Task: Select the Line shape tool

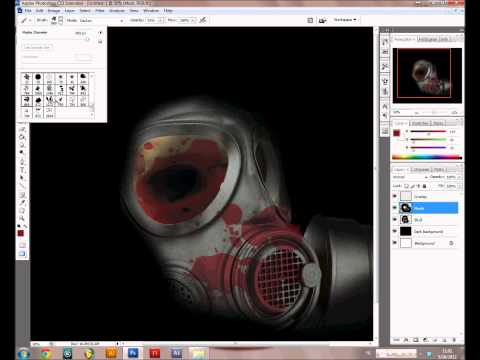Action: coord(22,186)
